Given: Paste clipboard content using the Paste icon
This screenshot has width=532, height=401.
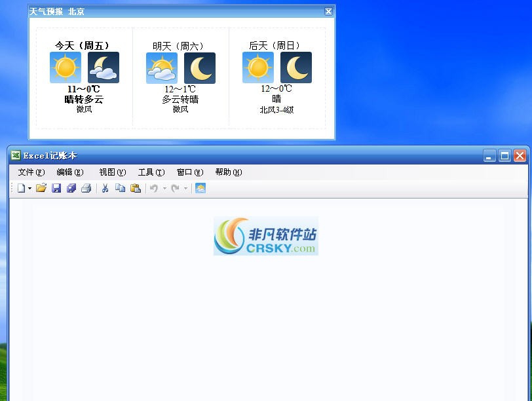Looking at the screenshot, I should [136, 188].
